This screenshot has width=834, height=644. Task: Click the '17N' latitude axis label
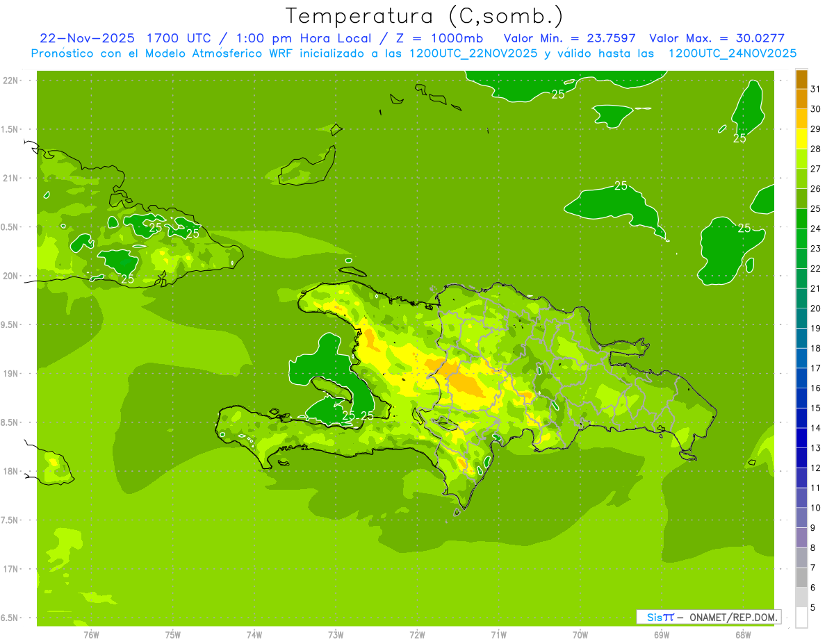click(x=11, y=569)
